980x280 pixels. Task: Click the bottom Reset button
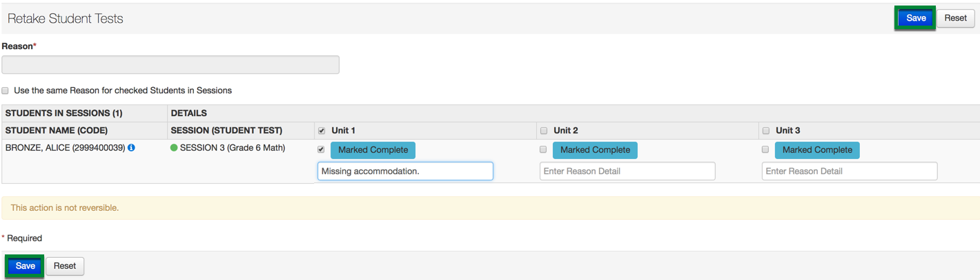coord(65,266)
